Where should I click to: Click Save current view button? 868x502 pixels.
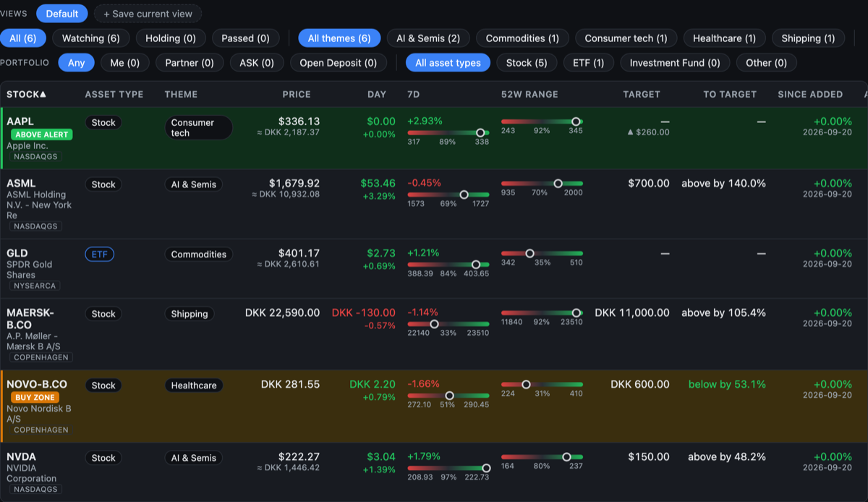[148, 14]
